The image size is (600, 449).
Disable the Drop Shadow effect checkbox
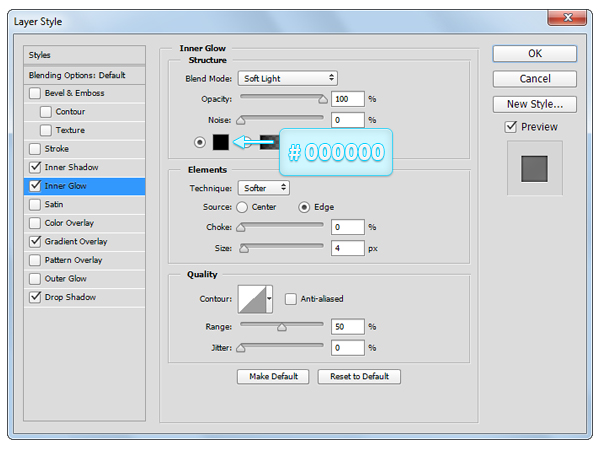point(37,297)
